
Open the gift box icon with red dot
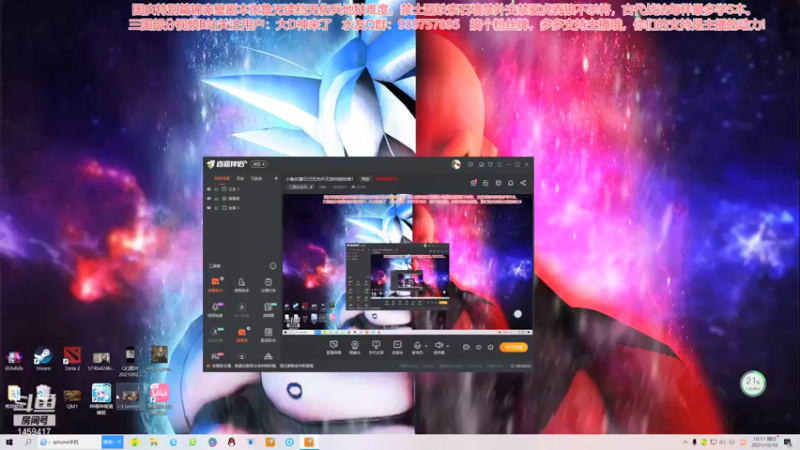coord(473,183)
